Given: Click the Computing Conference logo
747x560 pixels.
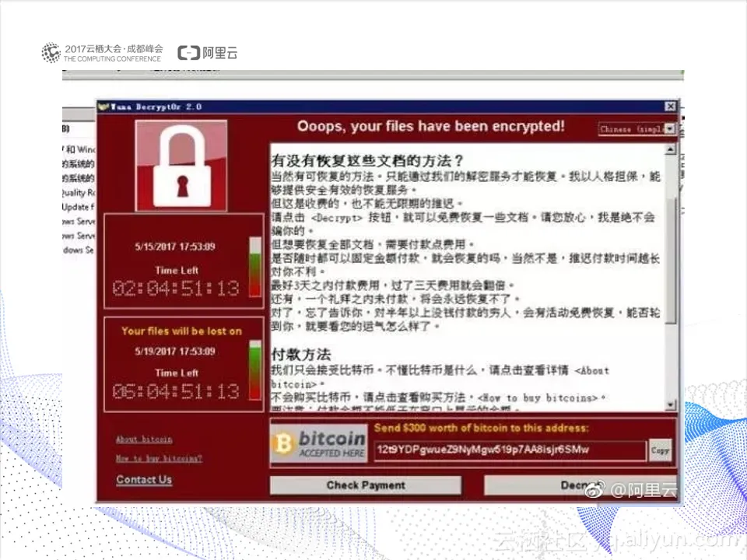Looking at the screenshot, I should click(x=101, y=52).
